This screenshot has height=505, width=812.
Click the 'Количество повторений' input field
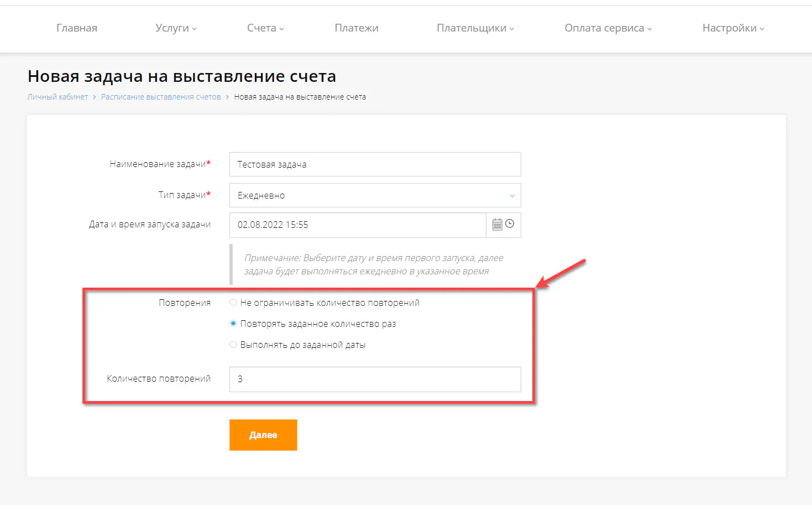tap(375, 379)
